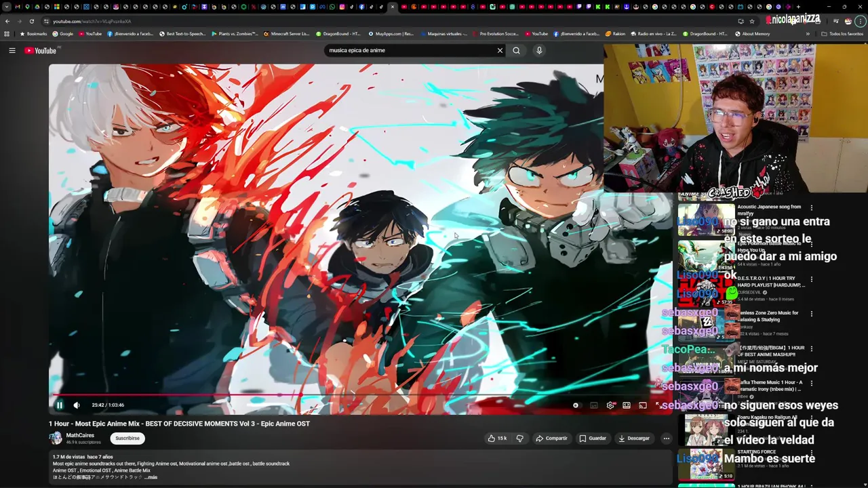Subscribe with the Suscribirse button
Viewport: 868px width, 488px height.
point(127,439)
